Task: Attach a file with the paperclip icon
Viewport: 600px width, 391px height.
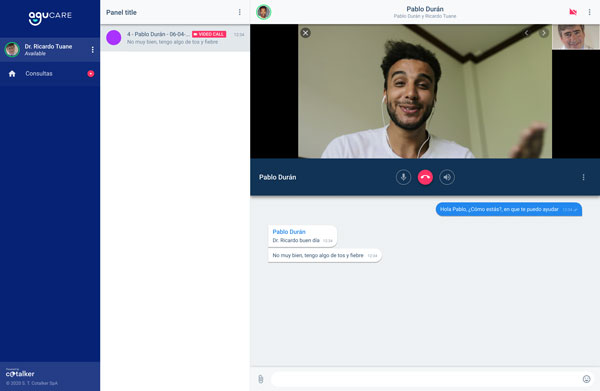Action: 261,379
